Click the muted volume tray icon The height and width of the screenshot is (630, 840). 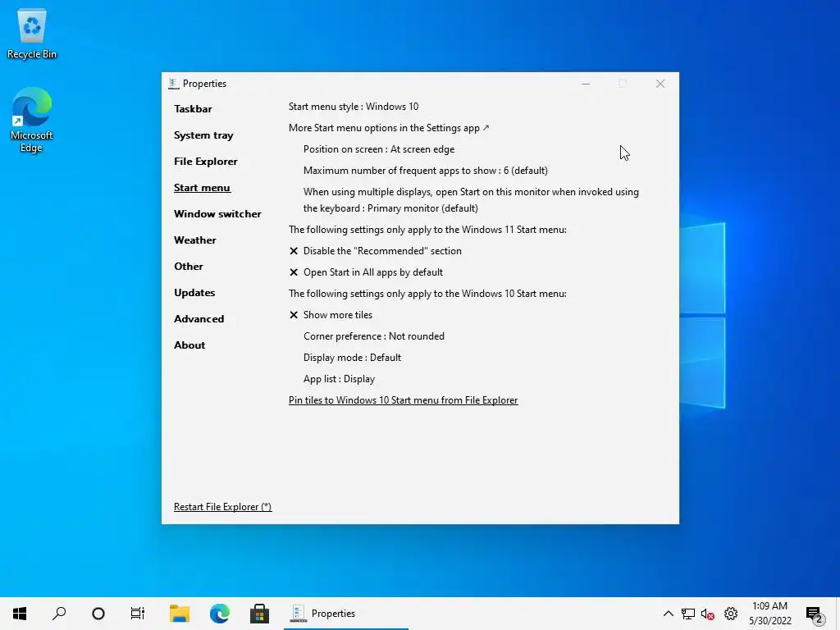pyautogui.click(x=708, y=614)
